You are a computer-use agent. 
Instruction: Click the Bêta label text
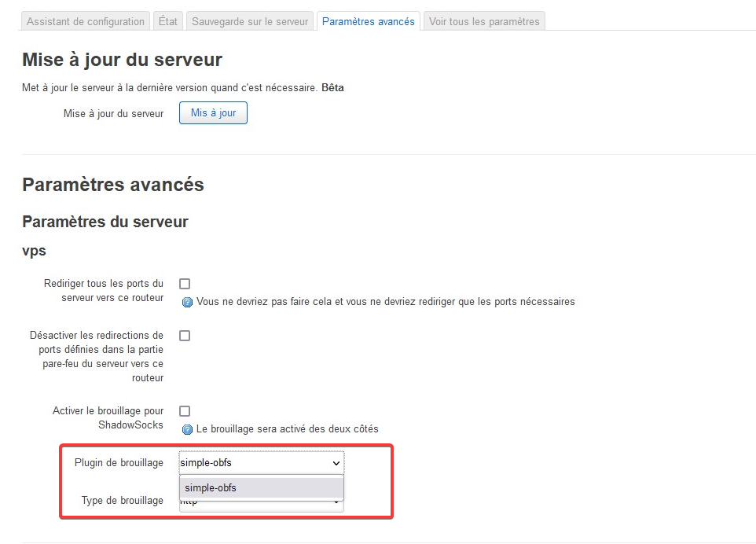(x=332, y=88)
